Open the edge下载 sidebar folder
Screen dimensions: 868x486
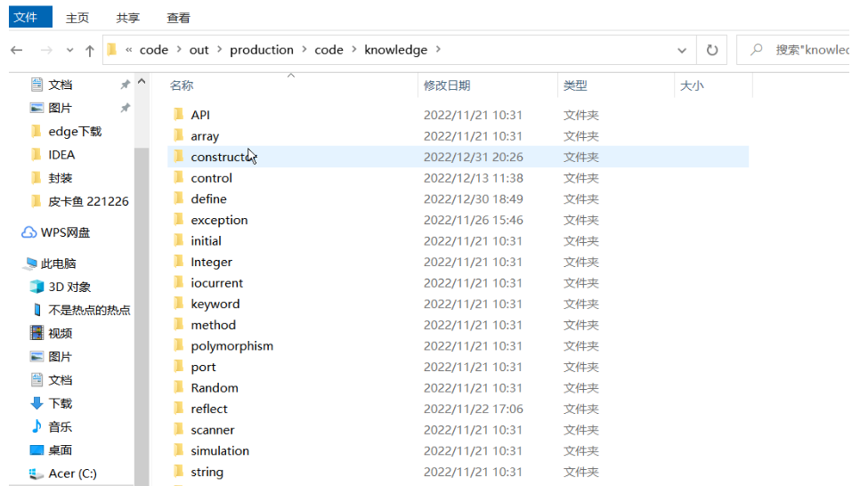75,131
